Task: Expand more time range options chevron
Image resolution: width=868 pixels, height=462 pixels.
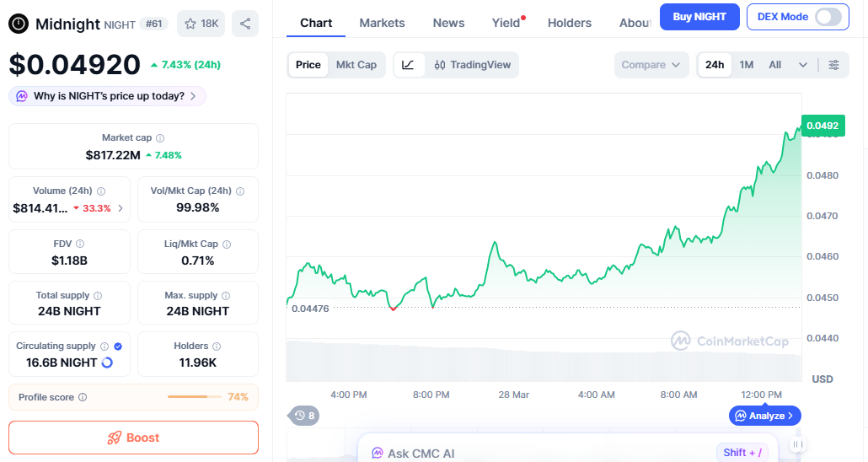Action: [802, 65]
